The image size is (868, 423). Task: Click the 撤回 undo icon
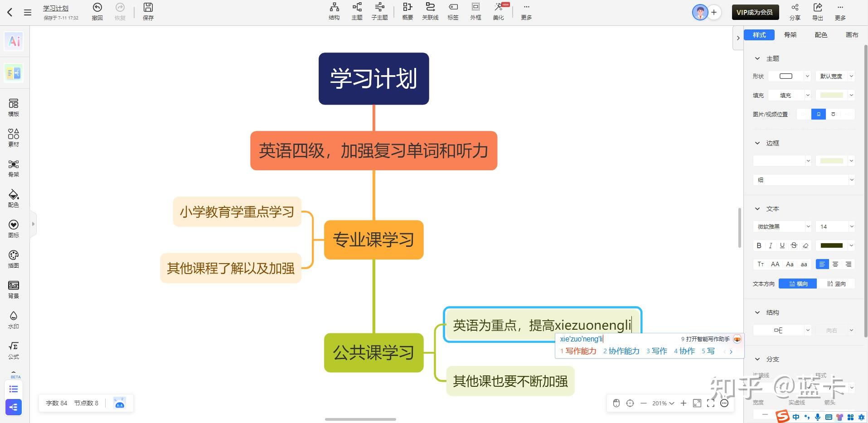pos(97,11)
